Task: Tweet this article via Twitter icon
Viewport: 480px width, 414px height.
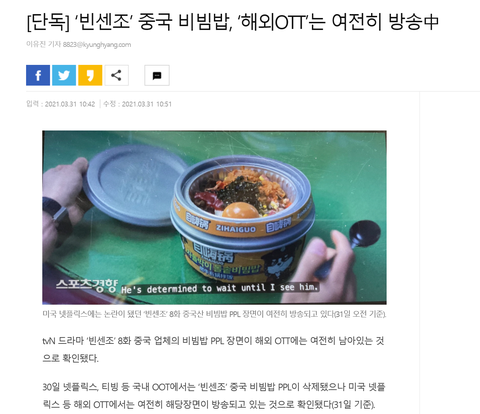Action: (x=64, y=75)
